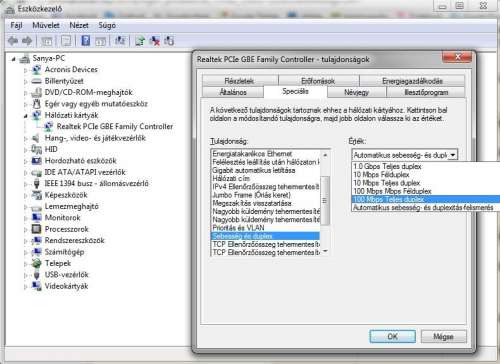
Task: Switch to the Névjegy tab
Action: pos(356,92)
